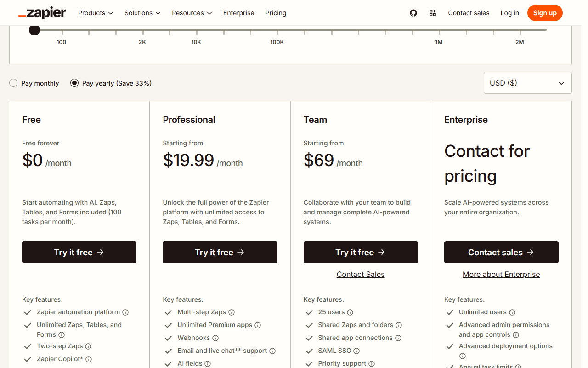Show info icon for 25 users

(350, 312)
